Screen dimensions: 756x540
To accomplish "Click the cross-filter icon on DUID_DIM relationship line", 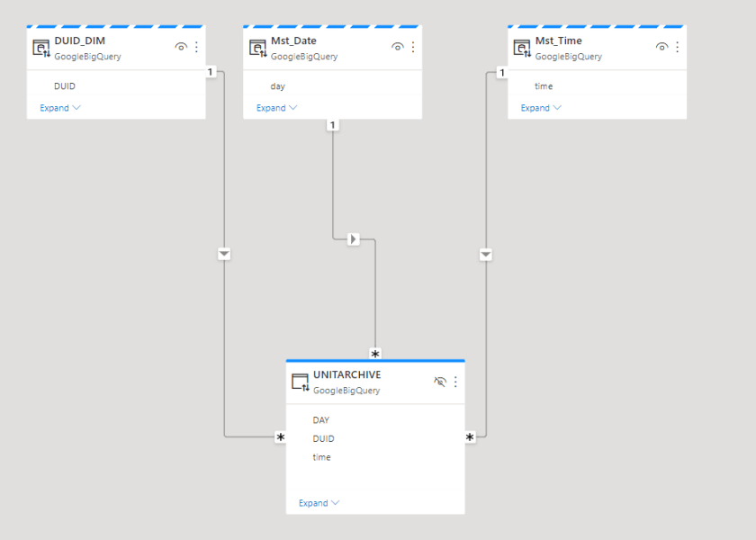I will click(x=224, y=253).
